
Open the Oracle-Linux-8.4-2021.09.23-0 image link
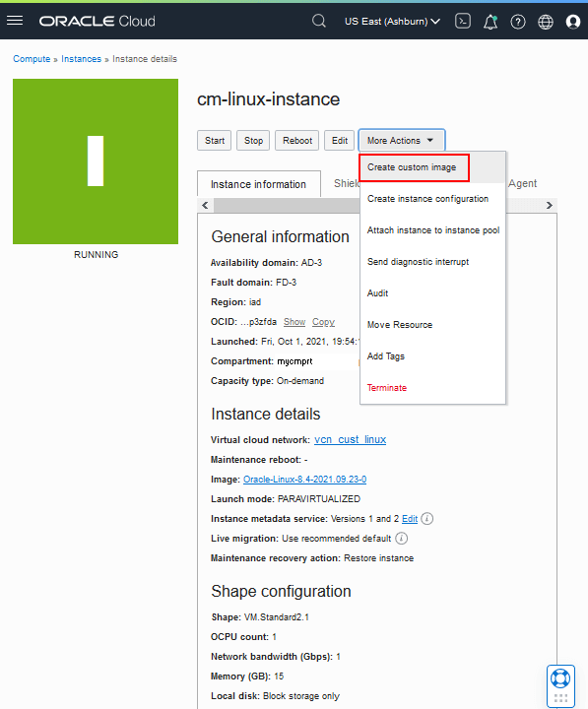click(x=305, y=480)
